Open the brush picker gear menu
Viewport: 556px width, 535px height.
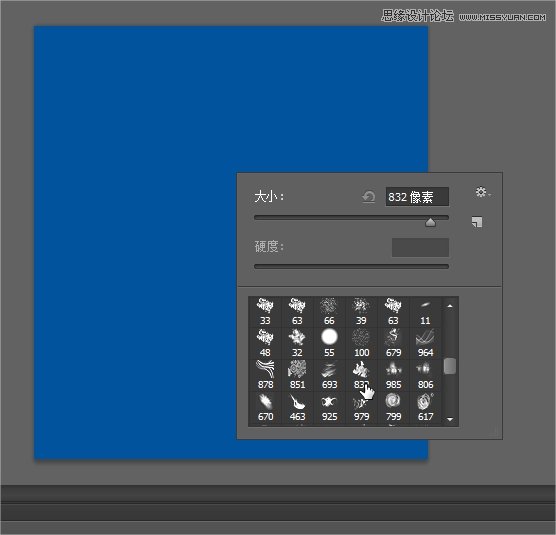(x=482, y=193)
